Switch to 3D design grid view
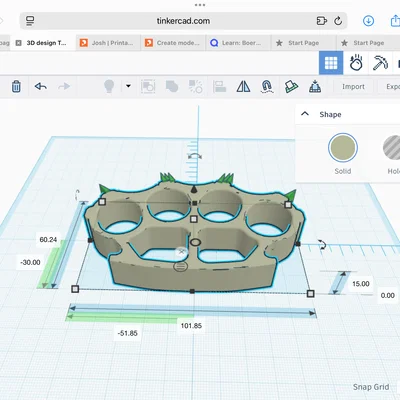 [x=331, y=63]
